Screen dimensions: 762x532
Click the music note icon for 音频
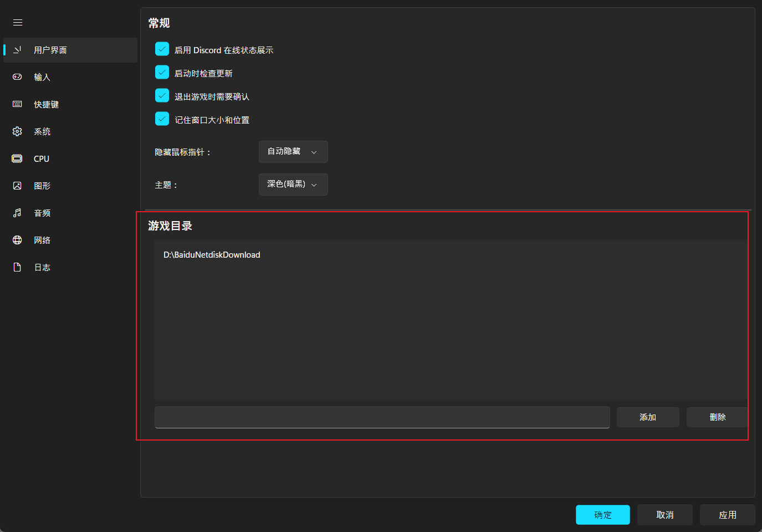(x=17, y=213)
